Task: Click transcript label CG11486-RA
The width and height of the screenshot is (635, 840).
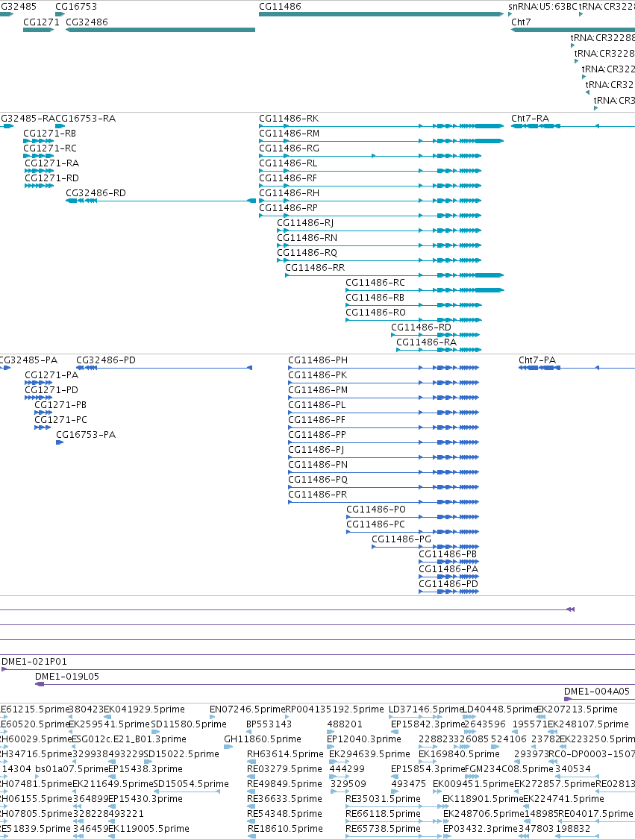Action: pyautogui.click(x=427, y=343)
